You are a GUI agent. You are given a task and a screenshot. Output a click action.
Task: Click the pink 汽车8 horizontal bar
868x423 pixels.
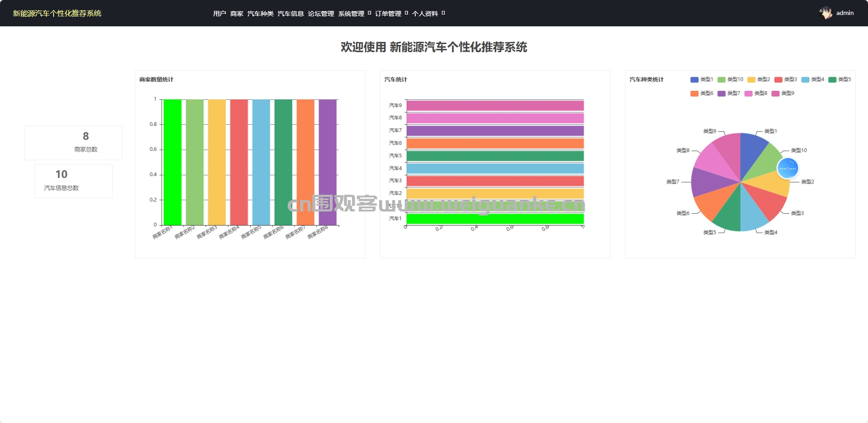point(495,118)
